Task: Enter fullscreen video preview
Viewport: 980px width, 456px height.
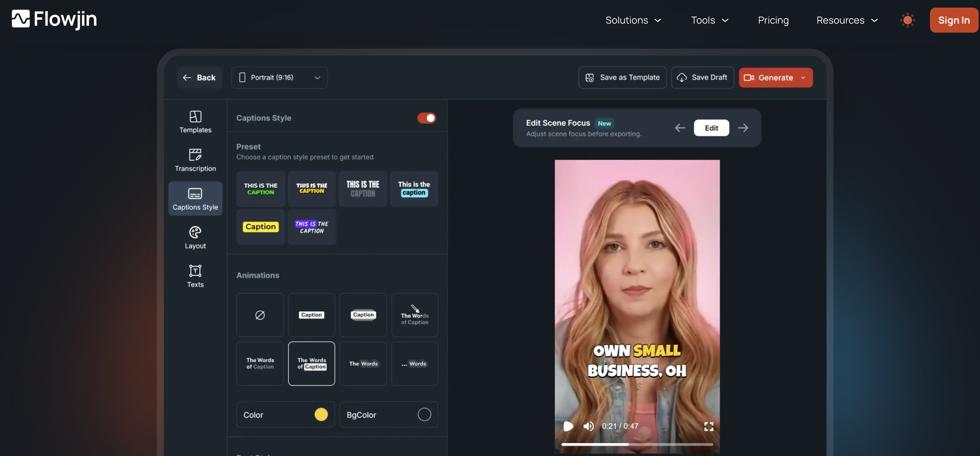Action: click(709, 427)
